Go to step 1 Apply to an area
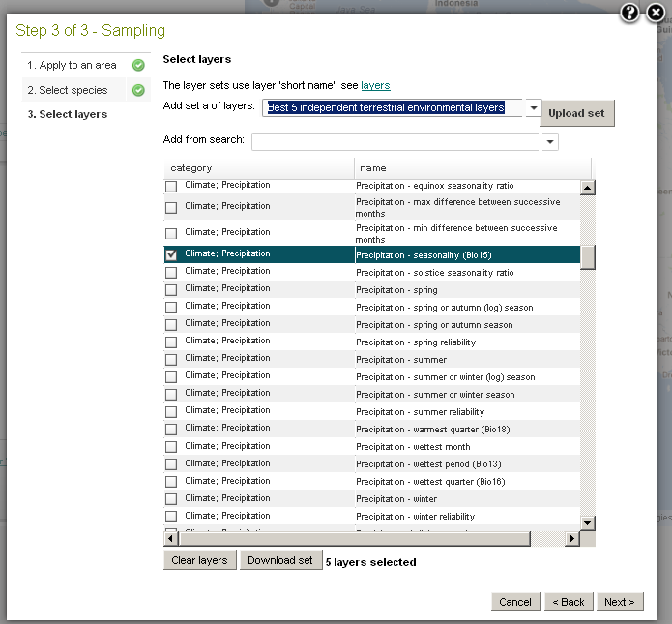Viewport: 672px width, 624px height. click(72, 66)
